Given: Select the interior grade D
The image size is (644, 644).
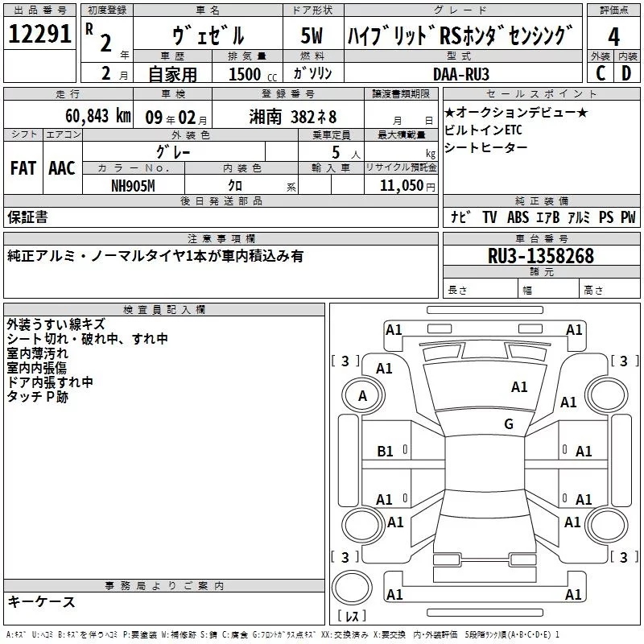Looking at the screenshot, I should (x=626, y=73).
